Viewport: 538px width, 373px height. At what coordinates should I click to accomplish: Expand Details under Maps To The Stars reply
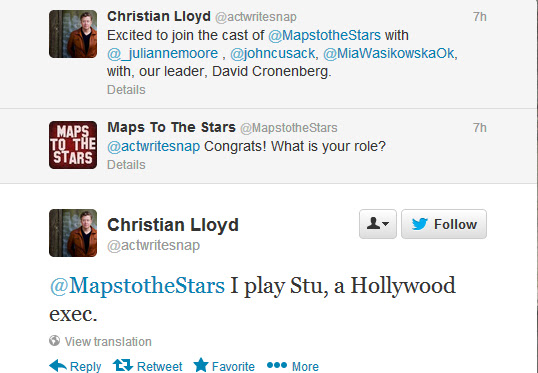coord(126,165)
